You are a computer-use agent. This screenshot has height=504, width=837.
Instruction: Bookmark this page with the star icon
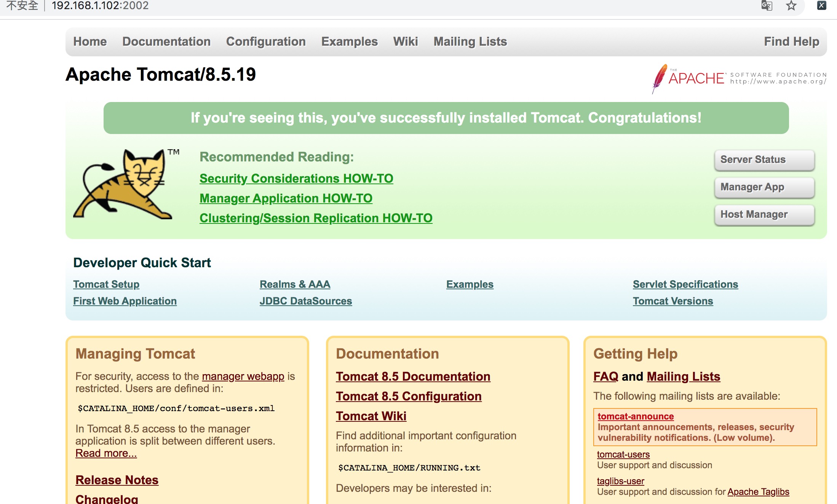pos(791,6)
